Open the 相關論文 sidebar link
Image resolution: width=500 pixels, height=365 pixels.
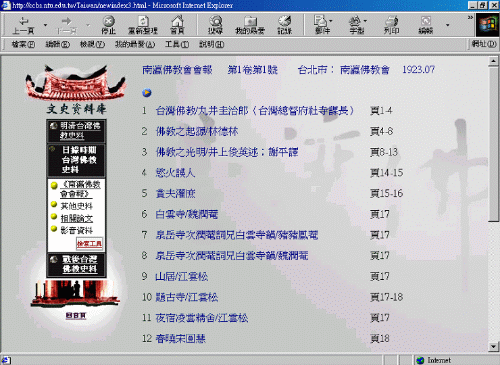(77, 218)
